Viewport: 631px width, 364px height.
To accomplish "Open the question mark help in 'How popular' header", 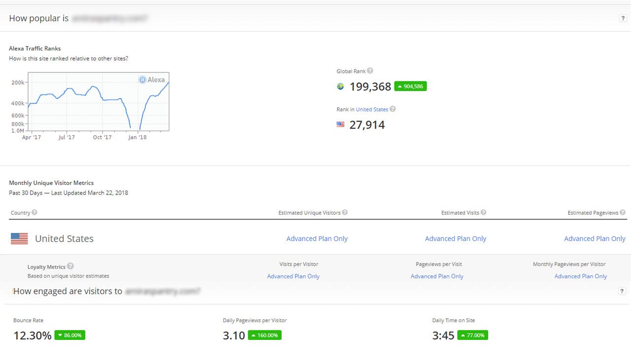I will pos(623,18).
